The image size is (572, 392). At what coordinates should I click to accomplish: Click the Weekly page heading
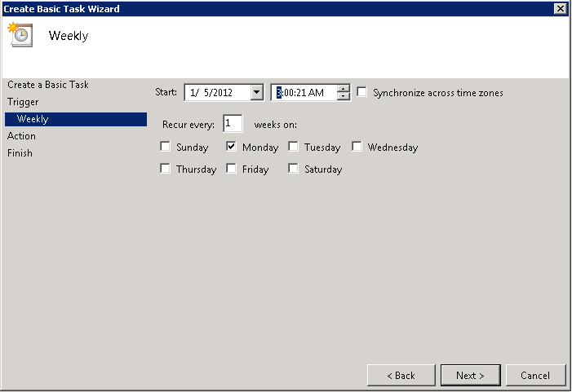point(69,36)
